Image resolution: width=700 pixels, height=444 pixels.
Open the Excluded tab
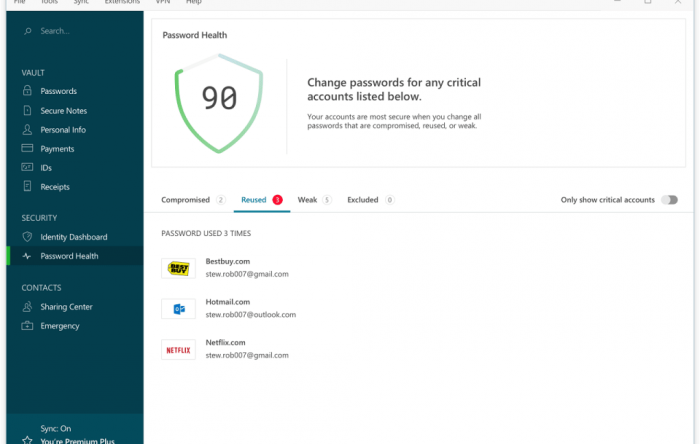(371, 199)
